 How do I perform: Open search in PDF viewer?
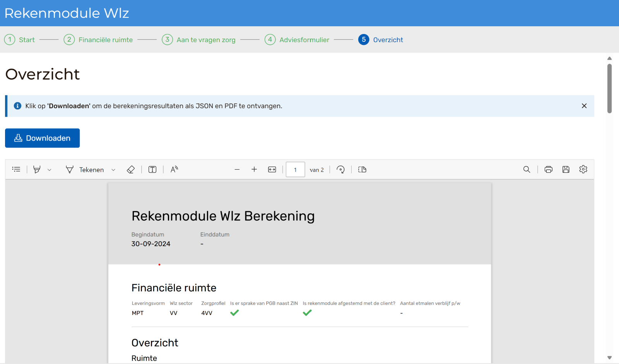pyautogui.click(x=527, y=169)
